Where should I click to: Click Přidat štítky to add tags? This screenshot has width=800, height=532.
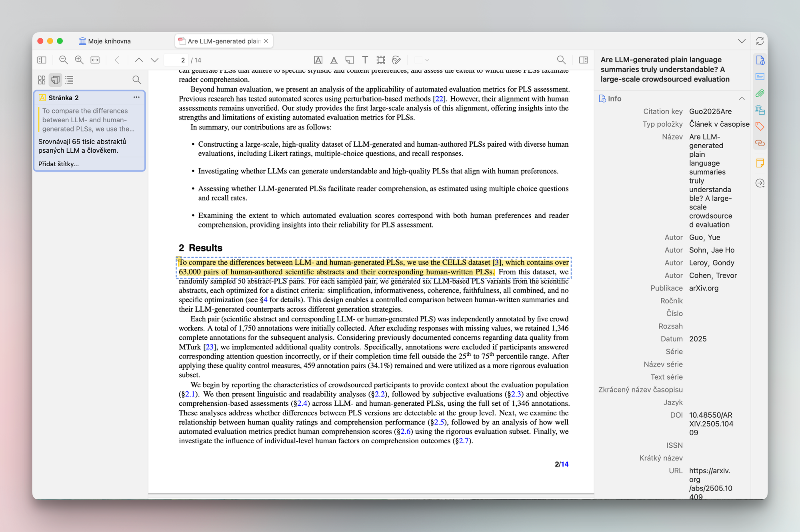coord(58,164)
